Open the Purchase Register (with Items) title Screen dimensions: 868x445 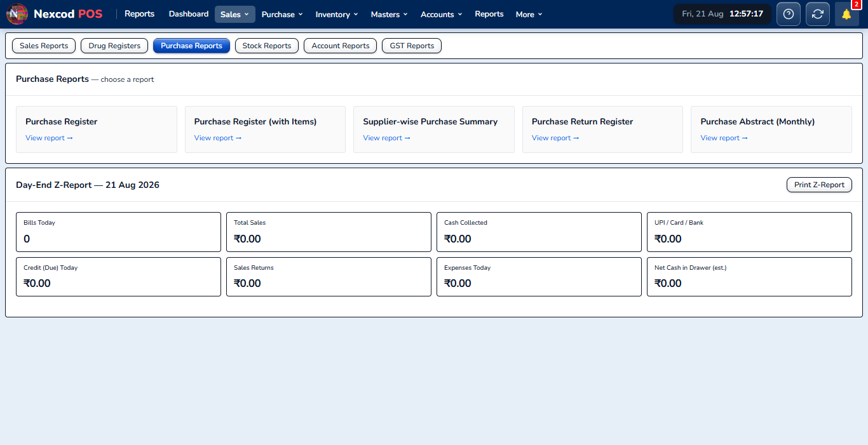click(255, 121)
